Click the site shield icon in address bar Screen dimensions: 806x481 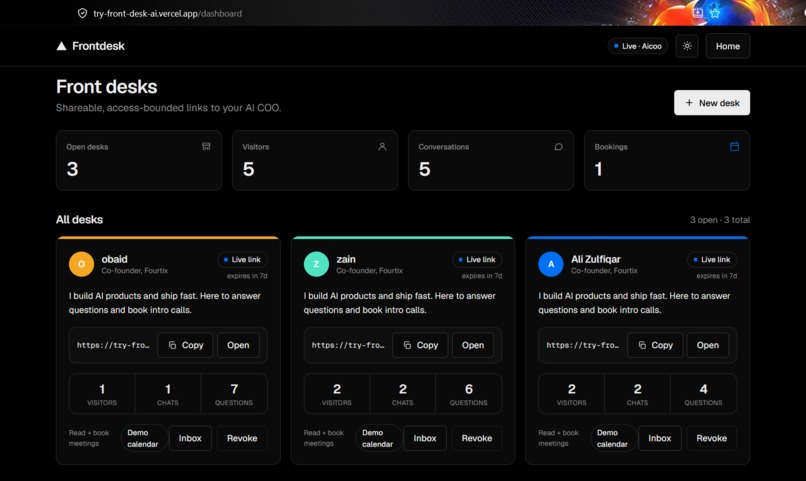click(x=82, y=13)
